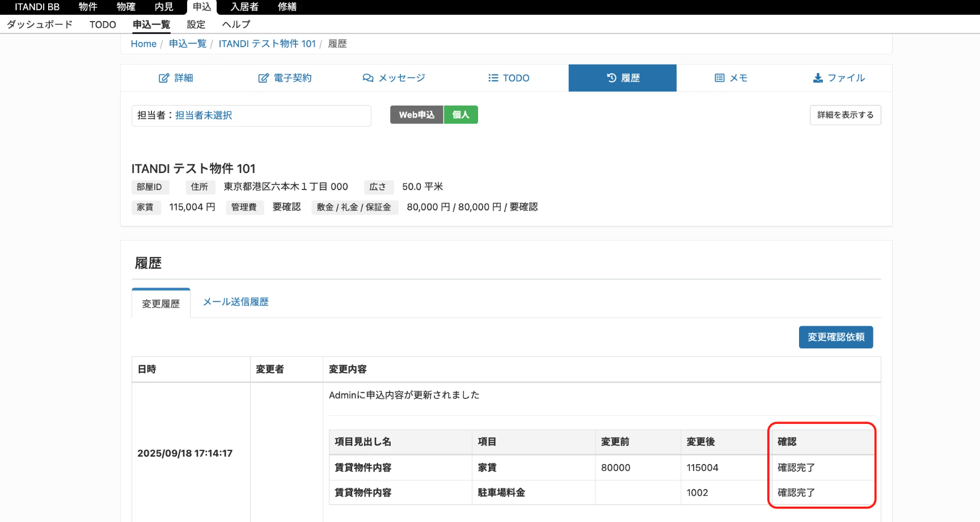The width and height of the screenshot is (980, 522).
Task: Switch to the 詳細 tab
Action: 176,78
